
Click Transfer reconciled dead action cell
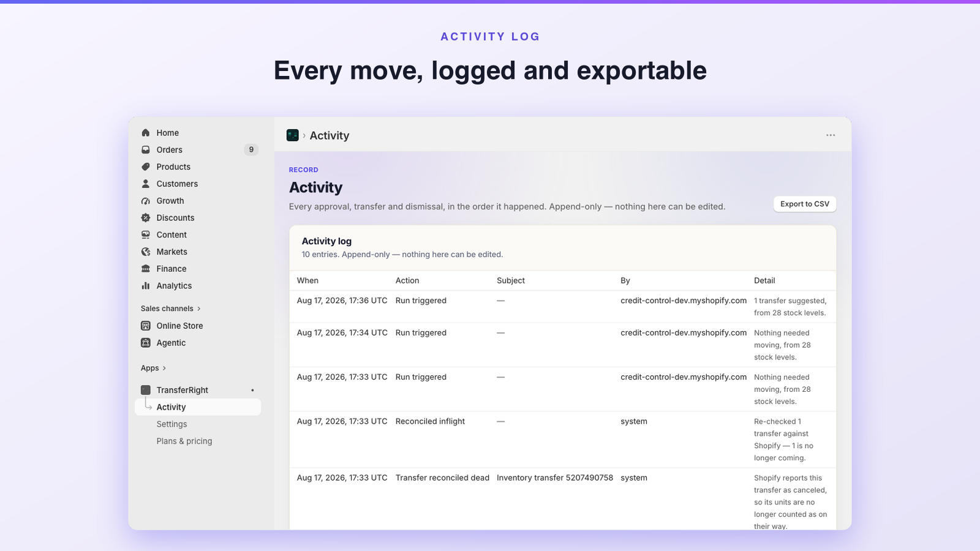tap(442, 478)
